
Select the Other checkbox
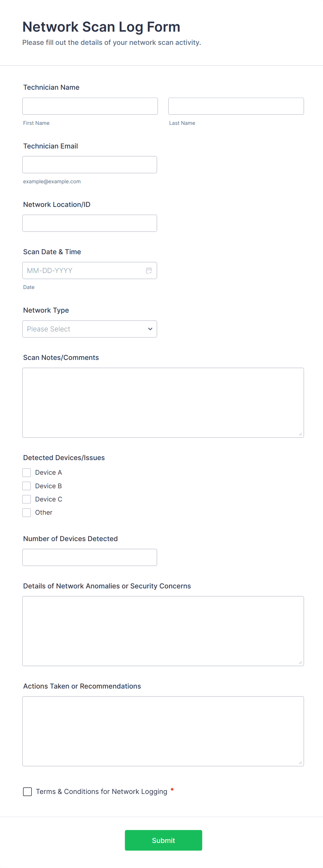click(27, 513)
